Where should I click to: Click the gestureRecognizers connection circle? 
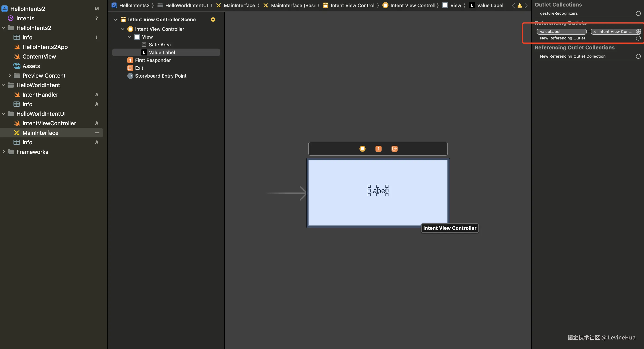pos(638,13)
